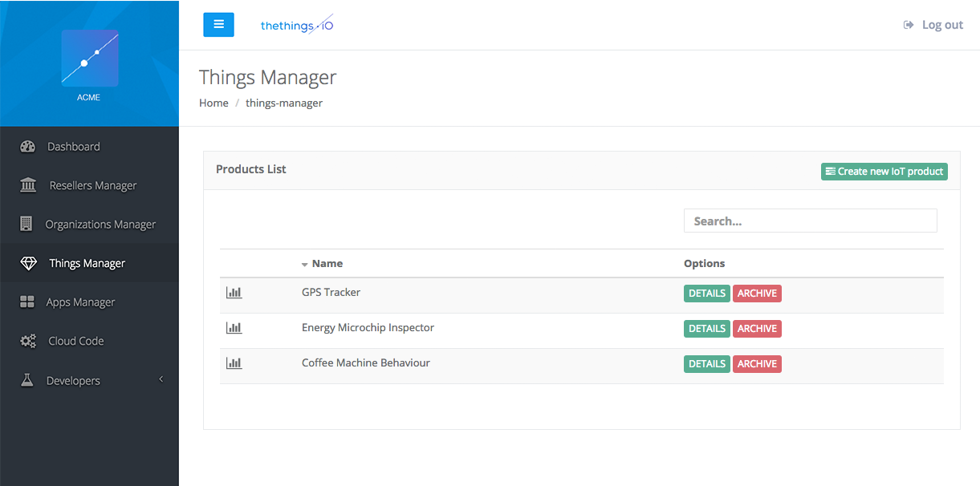Image resolution: width=980 pixels, height=486 pixels.
Task: View DETAILS for Energy Microchip Inspector
Action: tap(707, 329)
